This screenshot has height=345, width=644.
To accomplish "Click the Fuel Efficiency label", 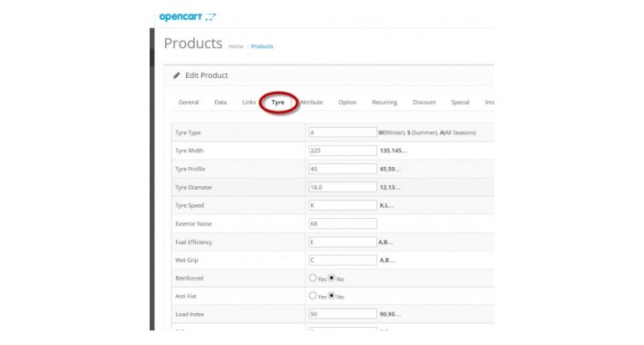I will (194, 242).
